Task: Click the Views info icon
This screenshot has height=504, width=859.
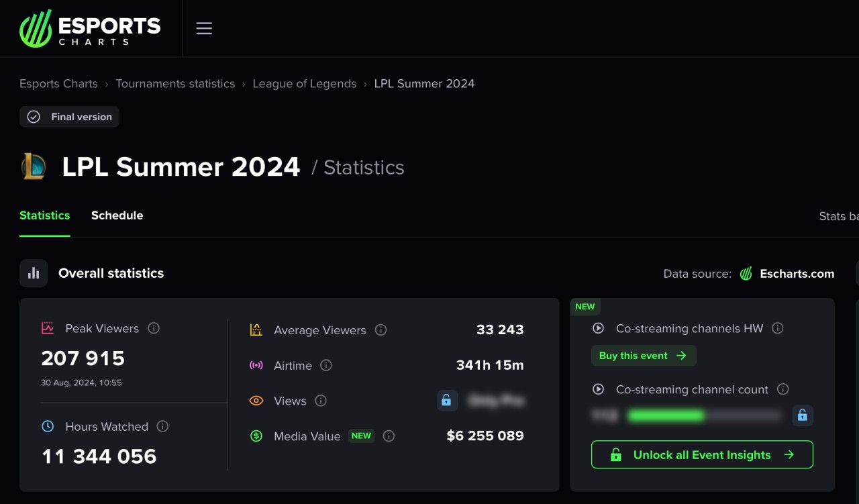Action: coord(321,401)
